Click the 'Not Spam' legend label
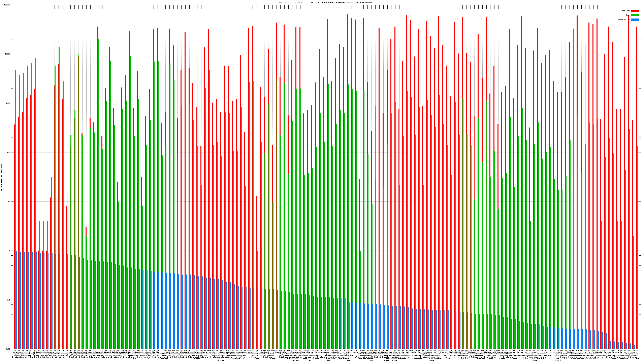Image resolution: width=644 pixels, height=362 pixels. click(x=626, y=11)
